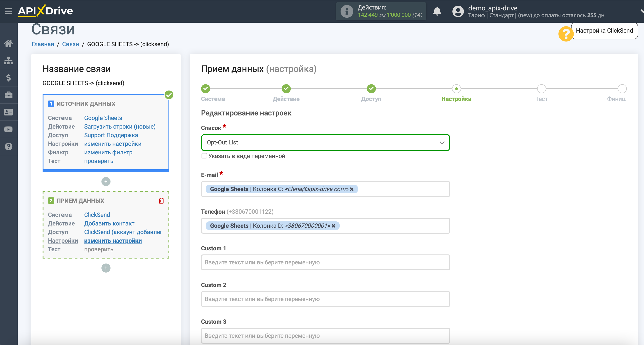Screen dimensions: 644x345
Task: Click изменить настройки in the source block
Action: (x=113, y=144)
